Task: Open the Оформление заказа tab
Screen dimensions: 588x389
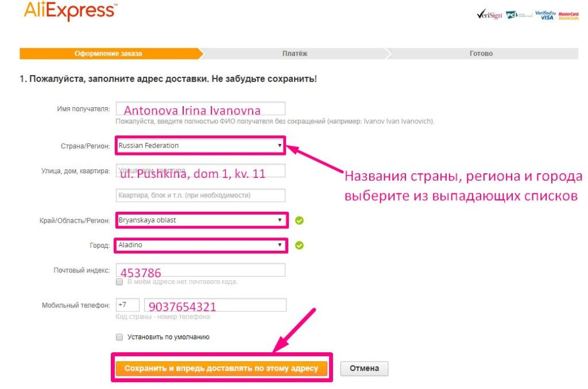Action: click(x=109, y=53)
